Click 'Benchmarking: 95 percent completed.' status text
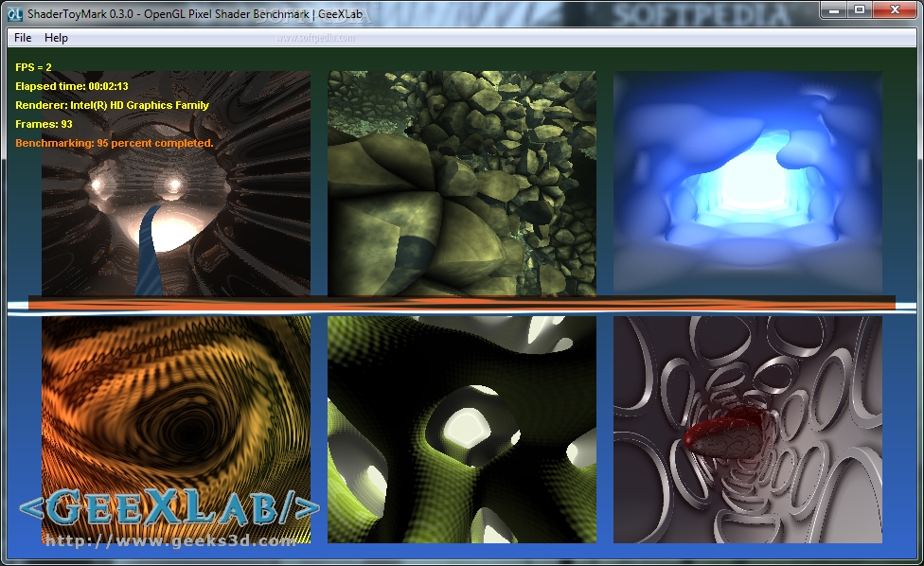 (x=115, y=143)
